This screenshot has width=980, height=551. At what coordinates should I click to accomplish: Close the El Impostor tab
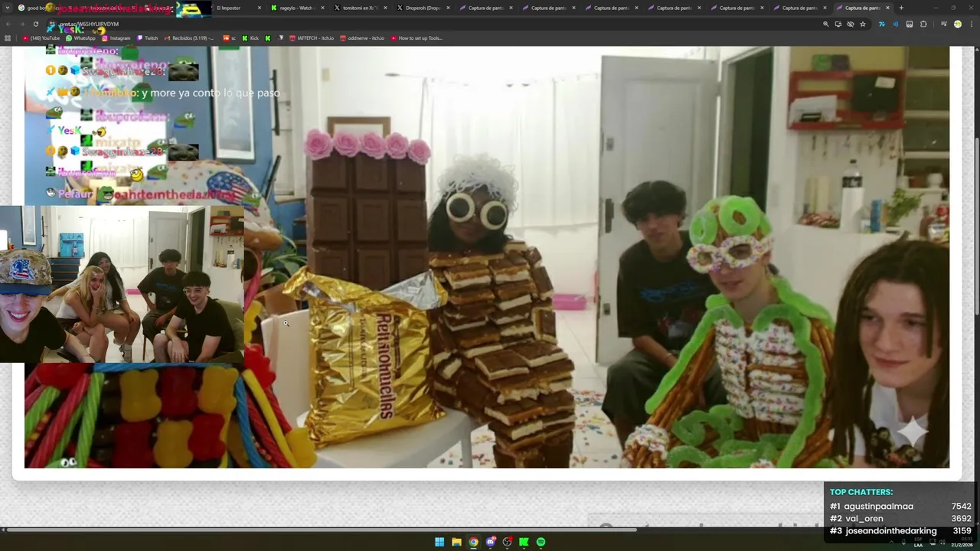click(x=260, y=8)
